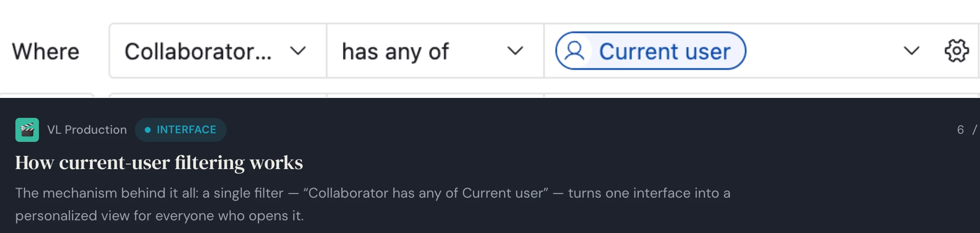Viewport: 980px width, 233px height.
Task: Click the VL Production clapperboard icon
Action: (x=27, y=130)
